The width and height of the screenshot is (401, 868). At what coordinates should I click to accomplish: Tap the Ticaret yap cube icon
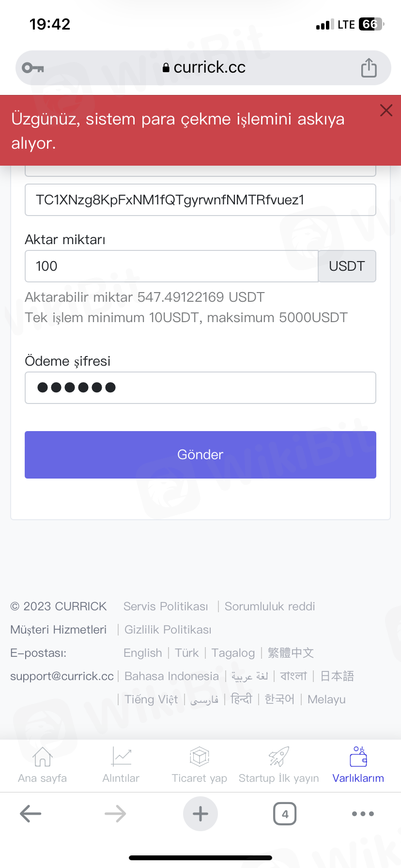click(x=200, y=757)
